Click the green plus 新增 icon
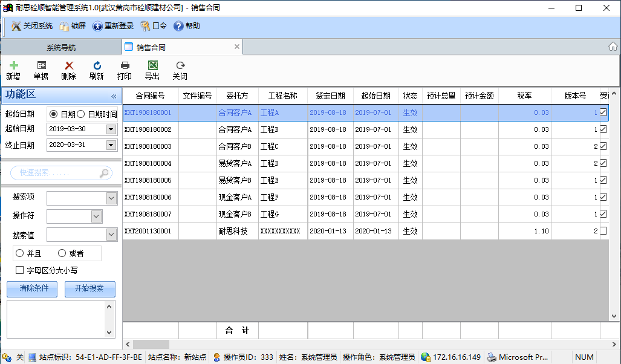 (13, 65)
